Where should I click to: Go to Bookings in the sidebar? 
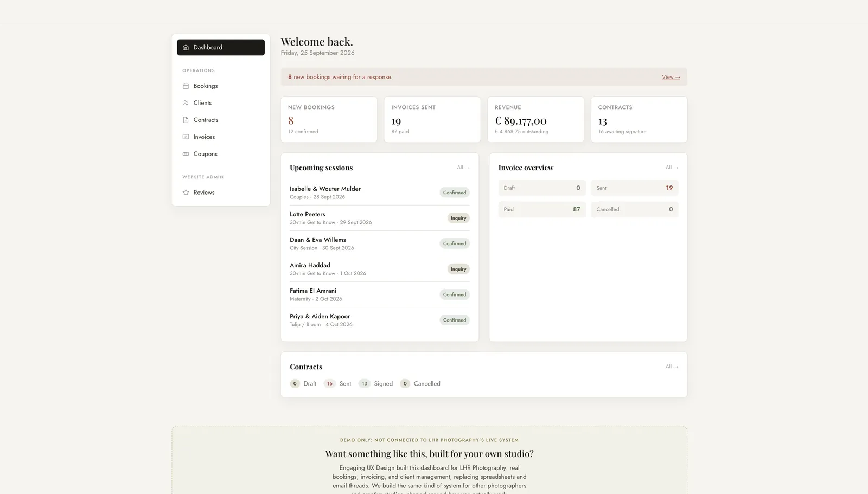221,86
